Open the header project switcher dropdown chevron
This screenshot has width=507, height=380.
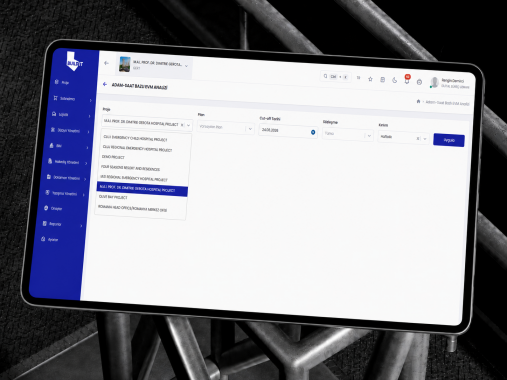click(x=186, y=66)
